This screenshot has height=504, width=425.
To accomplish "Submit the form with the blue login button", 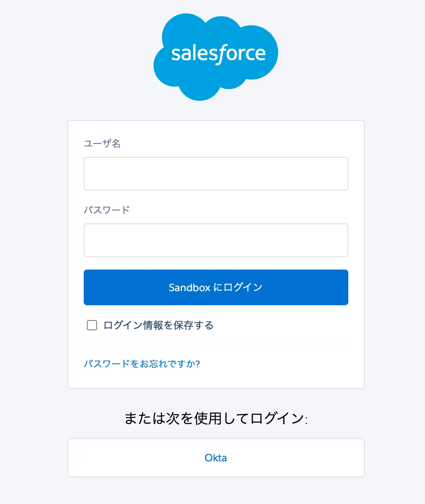I will [x=216, y=287].
